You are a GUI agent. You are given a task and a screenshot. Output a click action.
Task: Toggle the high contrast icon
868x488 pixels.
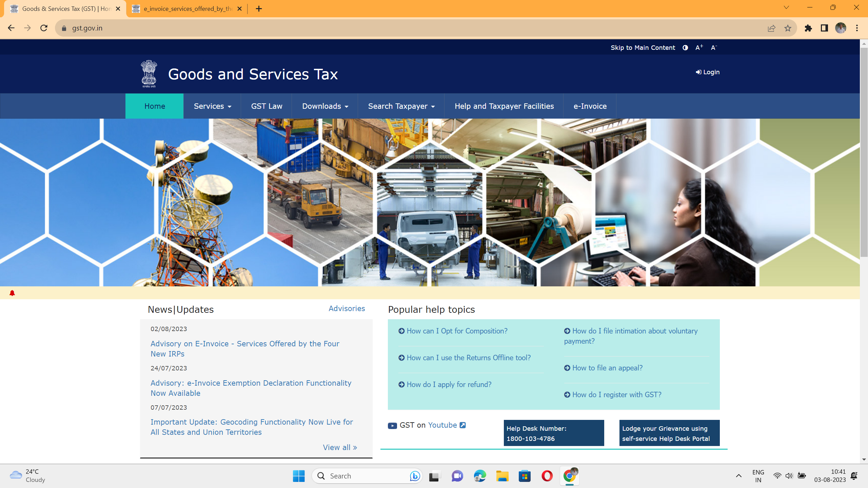(x=685, y=48)
